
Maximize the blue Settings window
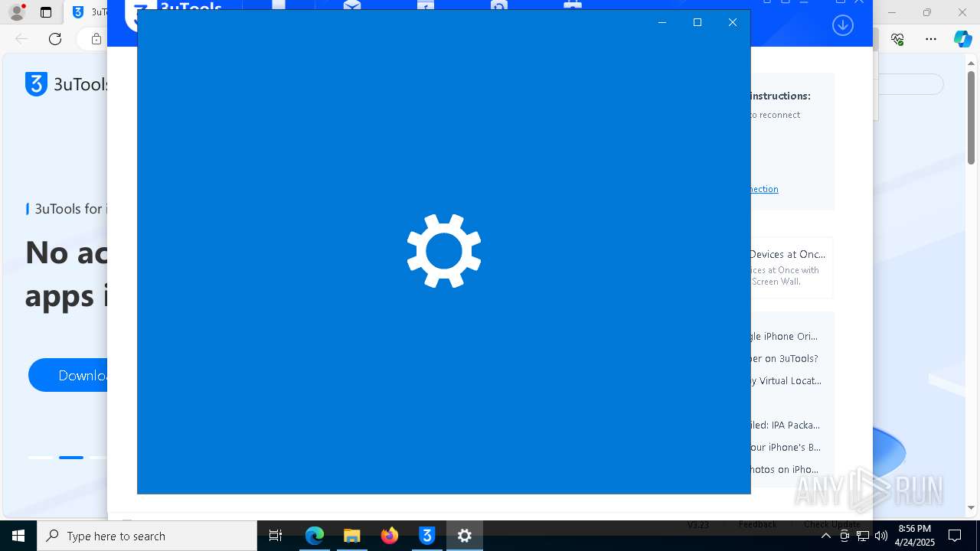[697, 22]
